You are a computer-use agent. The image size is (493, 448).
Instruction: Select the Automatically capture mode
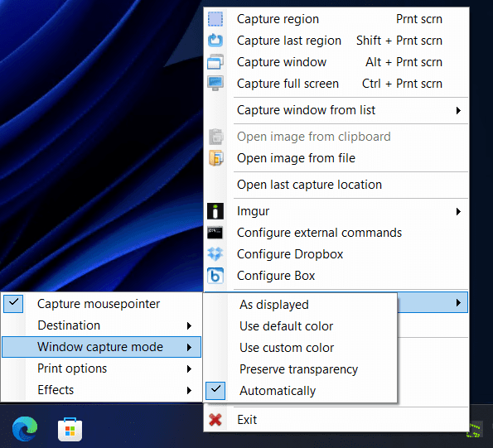(301, 391)
